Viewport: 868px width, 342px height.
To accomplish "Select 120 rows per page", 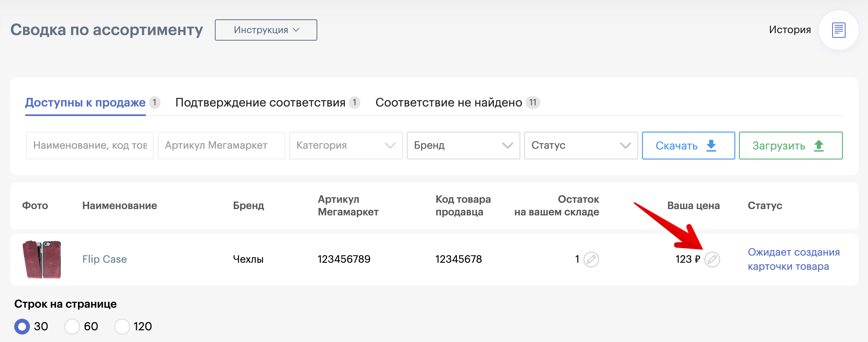I will click(x=122, y=327).
